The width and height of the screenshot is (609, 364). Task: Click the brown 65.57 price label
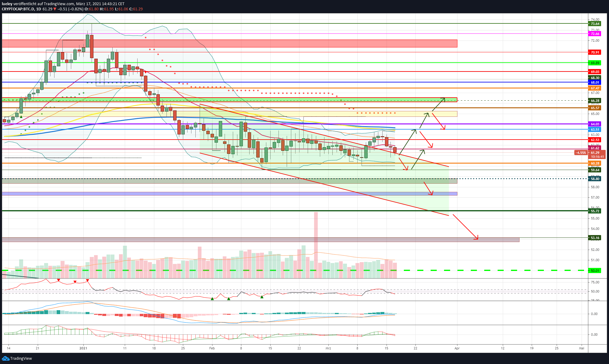[595, 108]
